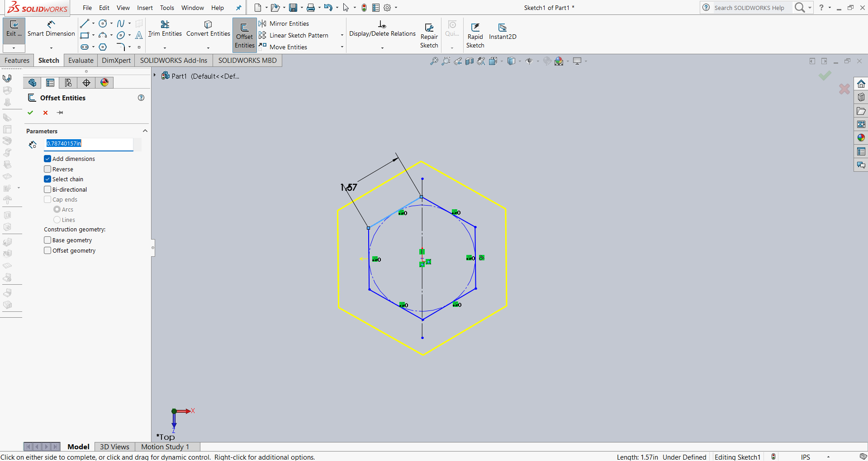The height and width of the screenshot is (461, 868).
Task: Enable the Reverse checkbox
Action: pyautogui.click(x=47, y=169)
